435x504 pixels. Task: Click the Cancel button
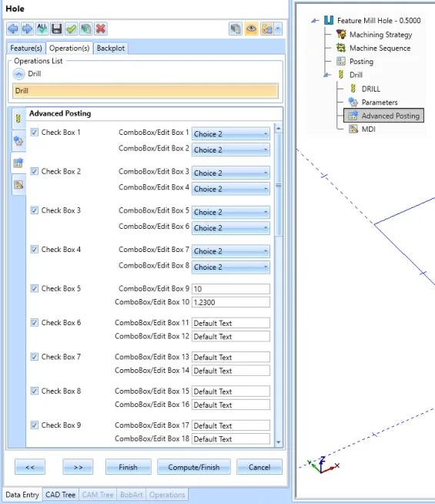point(259,467)
